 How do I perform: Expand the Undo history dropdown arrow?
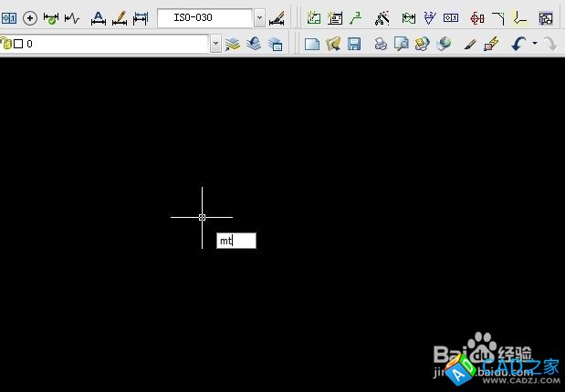[x=534, y=44]
